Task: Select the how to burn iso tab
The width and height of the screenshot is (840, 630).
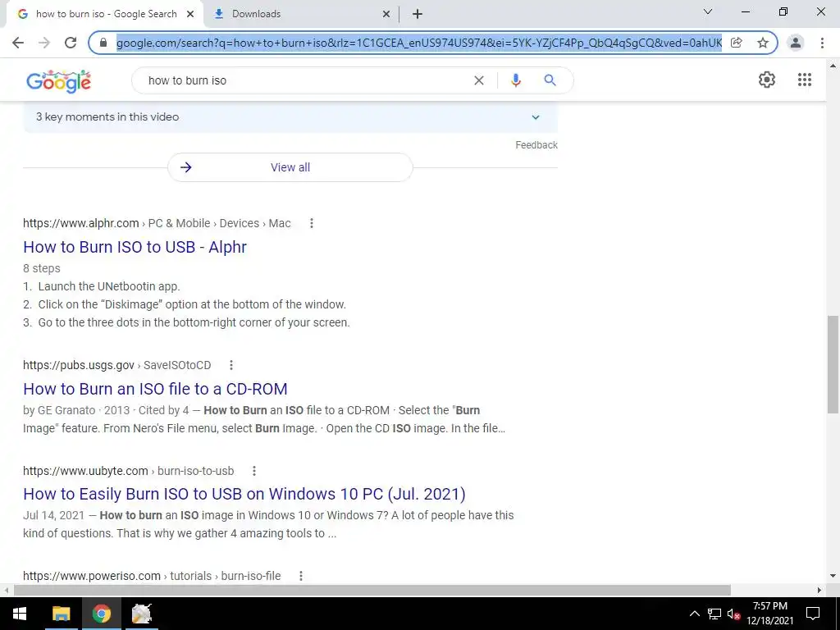Action: [x=106, y=14]
